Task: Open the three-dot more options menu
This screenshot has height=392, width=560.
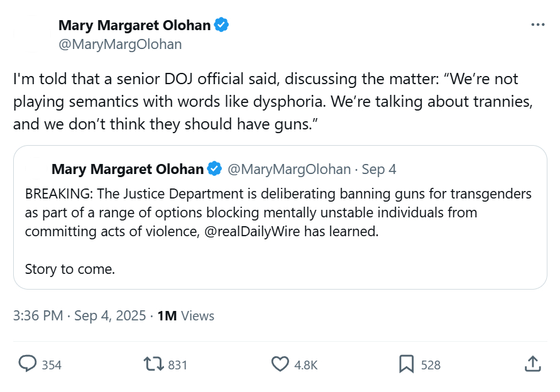Action: point(538,24)
